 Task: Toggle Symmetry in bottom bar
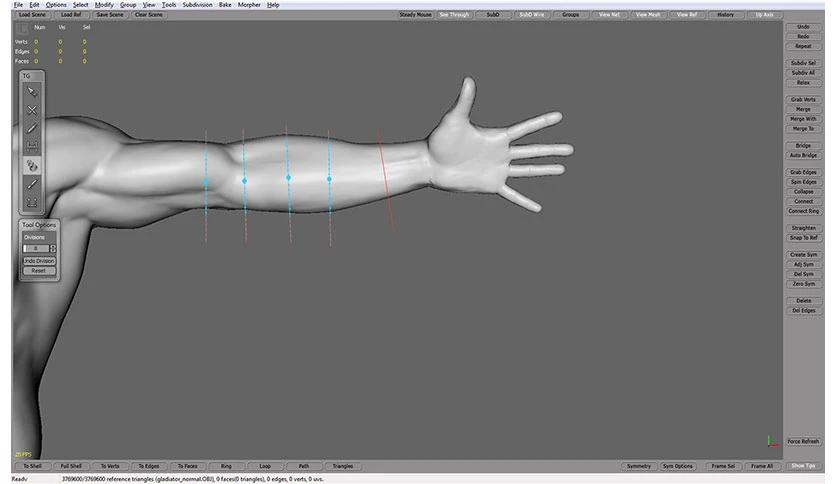point(639,466)
